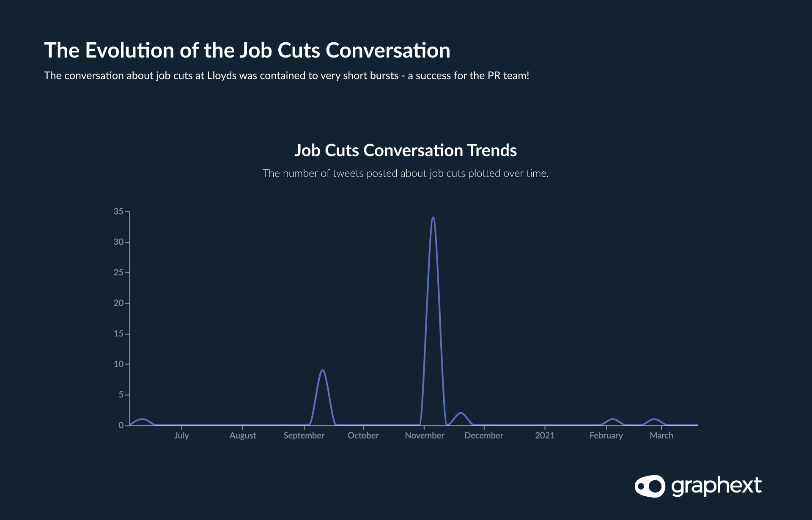The width and height of the screenshot is (812, 520).
Task: Click the August x-axis label
Action: click(x=243, y=435)
